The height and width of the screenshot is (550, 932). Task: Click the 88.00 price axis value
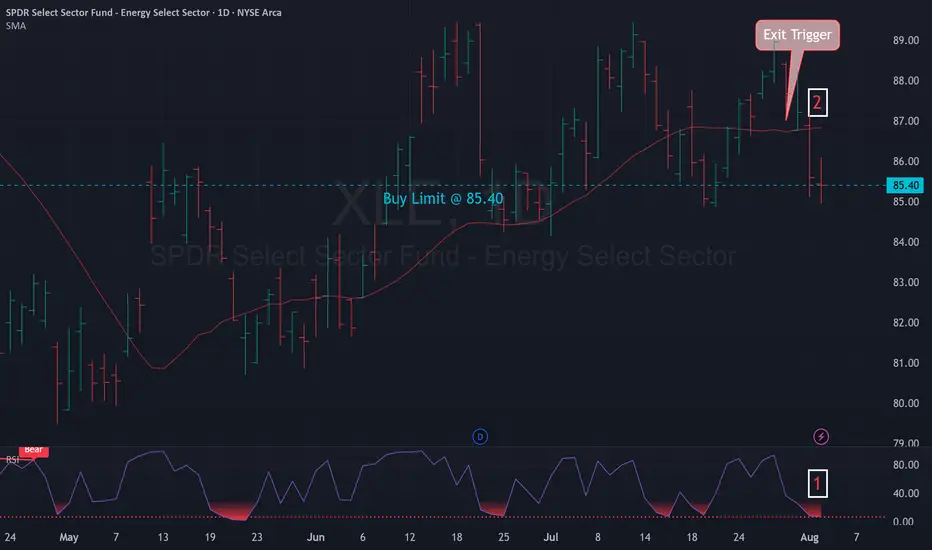(x=905, y=81)
